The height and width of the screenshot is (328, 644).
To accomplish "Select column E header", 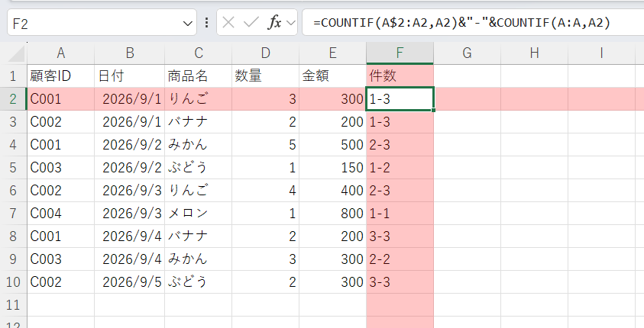I will coord(332,53).
